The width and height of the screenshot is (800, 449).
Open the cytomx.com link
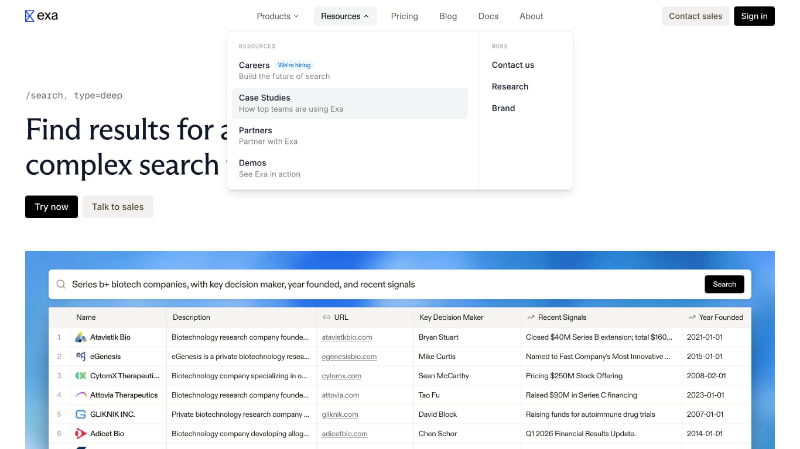pyautogui.click(x=341, y=376)
